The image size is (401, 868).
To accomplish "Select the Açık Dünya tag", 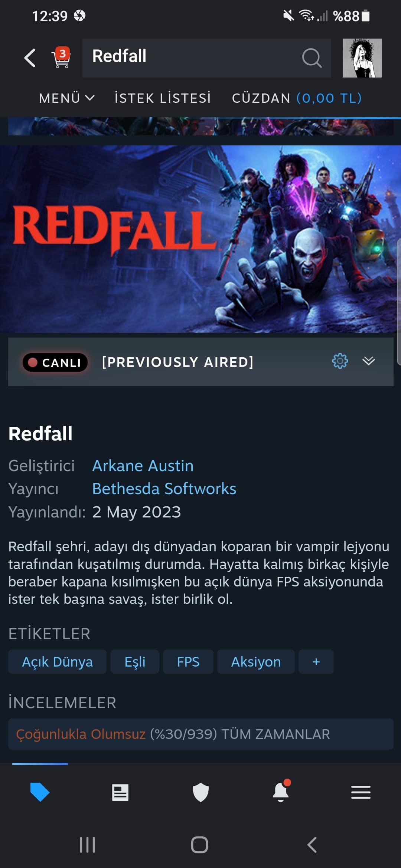I will [57, 661].
